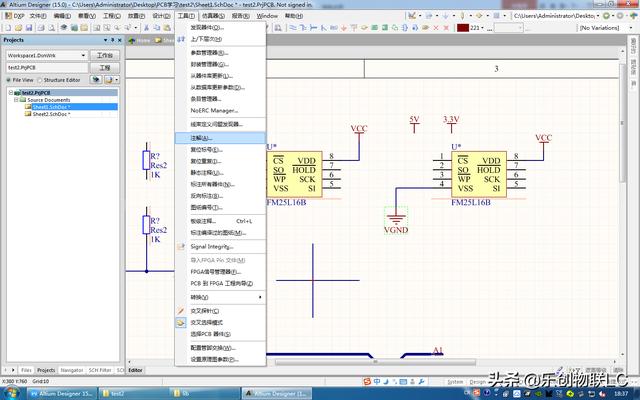Select the Place Part tool icon
The height and width of the screenshot is (400, 640).
tap(364, 28)
